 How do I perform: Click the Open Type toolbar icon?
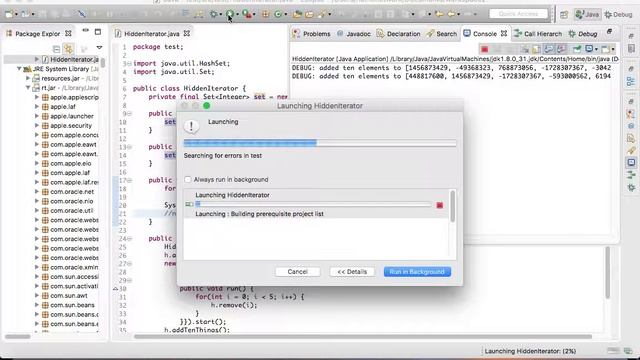click(297, 14)
